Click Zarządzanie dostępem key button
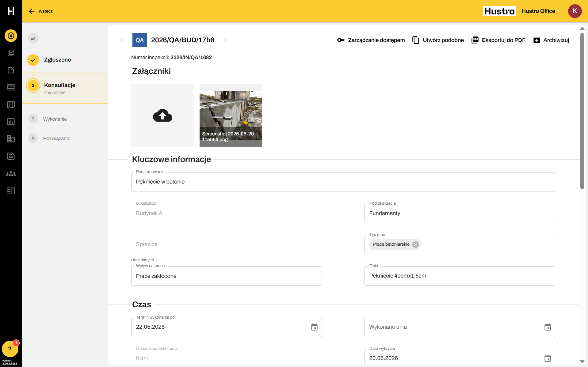 coord(371,40)
